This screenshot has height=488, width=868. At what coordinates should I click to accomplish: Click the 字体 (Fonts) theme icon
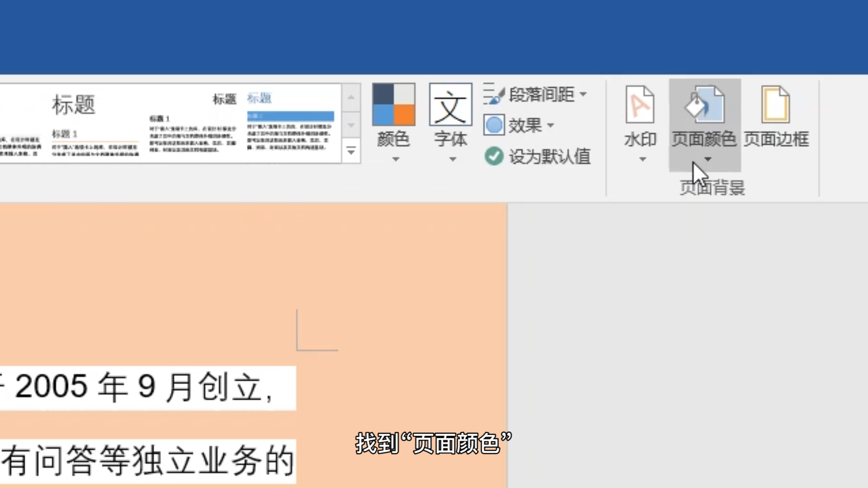click(x=450, y=105)
